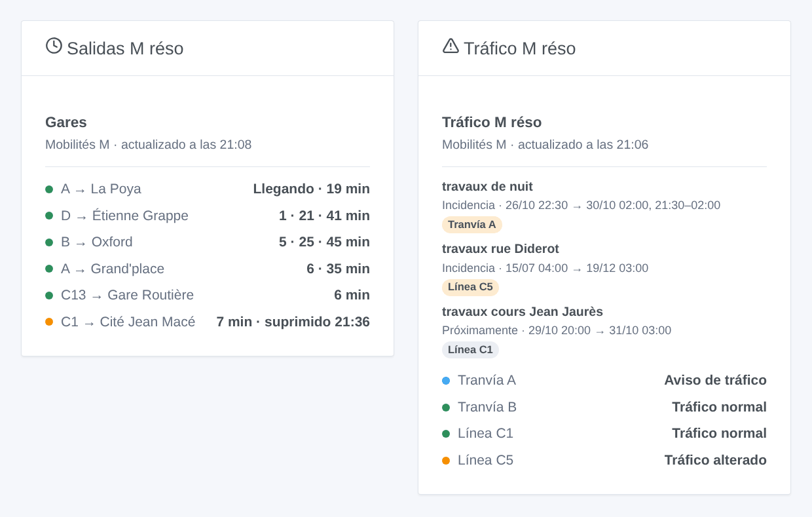Click the green dot beside A → Grand'place
Image resolution: width=812 pixels, height=517 pixels.
click(x=49, y=269)
